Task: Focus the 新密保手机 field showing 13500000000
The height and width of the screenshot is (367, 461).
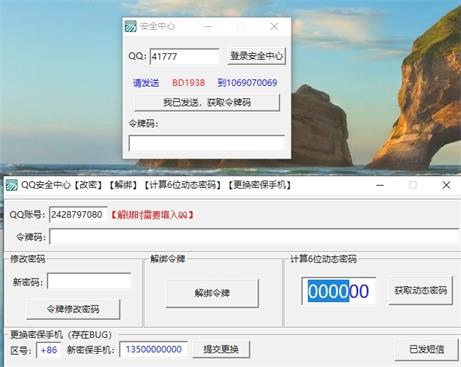Action: click(154, 349)
